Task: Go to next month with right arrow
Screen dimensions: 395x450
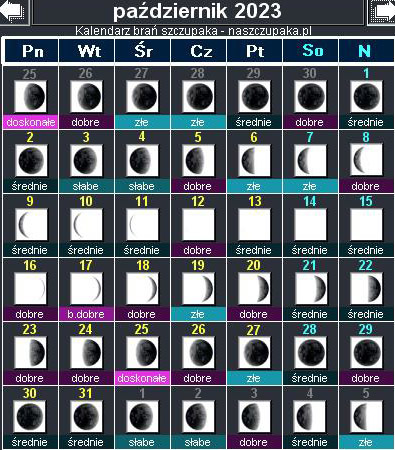Action: click(382, 11)
